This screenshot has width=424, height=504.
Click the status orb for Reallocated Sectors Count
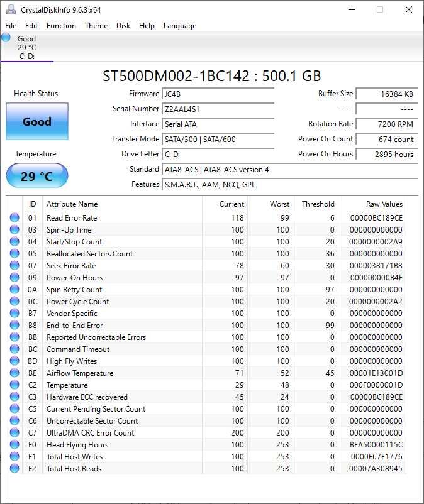[14, 253]
